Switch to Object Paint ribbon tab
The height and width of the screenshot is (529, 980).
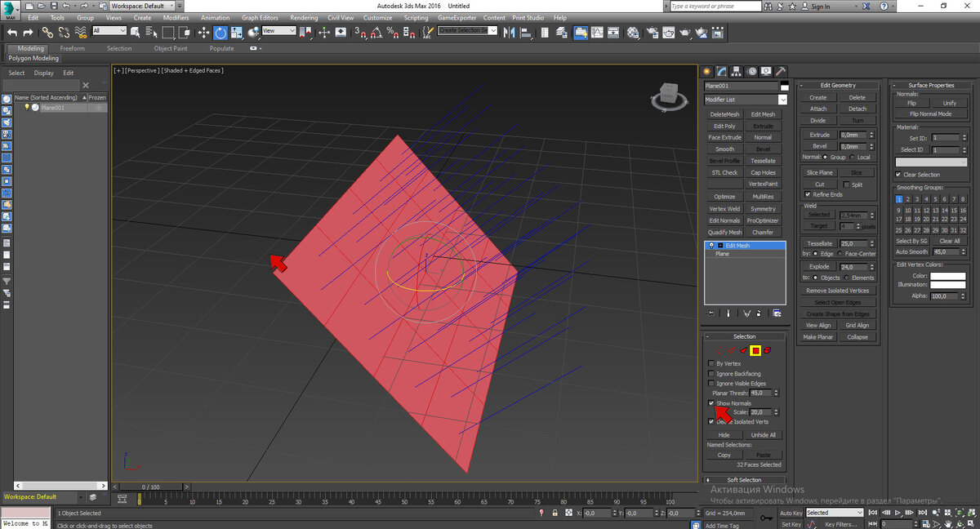pos(170,48)
